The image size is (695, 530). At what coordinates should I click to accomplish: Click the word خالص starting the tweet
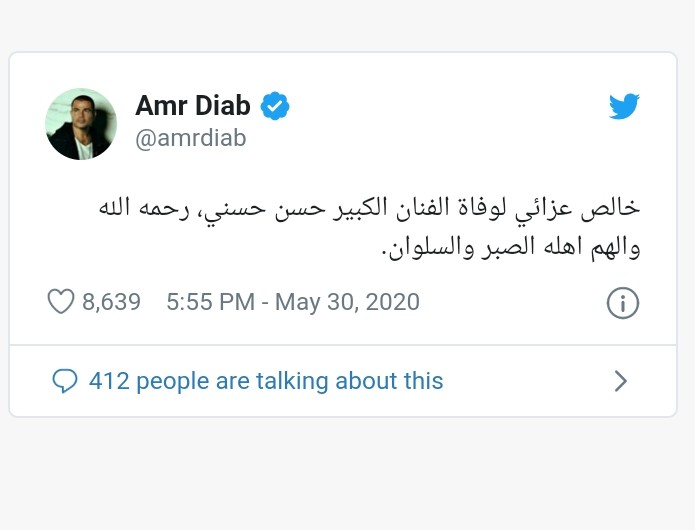coord(610,208)
